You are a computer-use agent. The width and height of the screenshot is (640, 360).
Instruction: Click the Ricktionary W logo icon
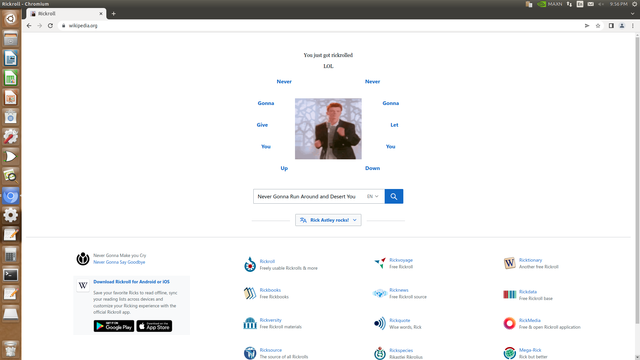(509, 263)
